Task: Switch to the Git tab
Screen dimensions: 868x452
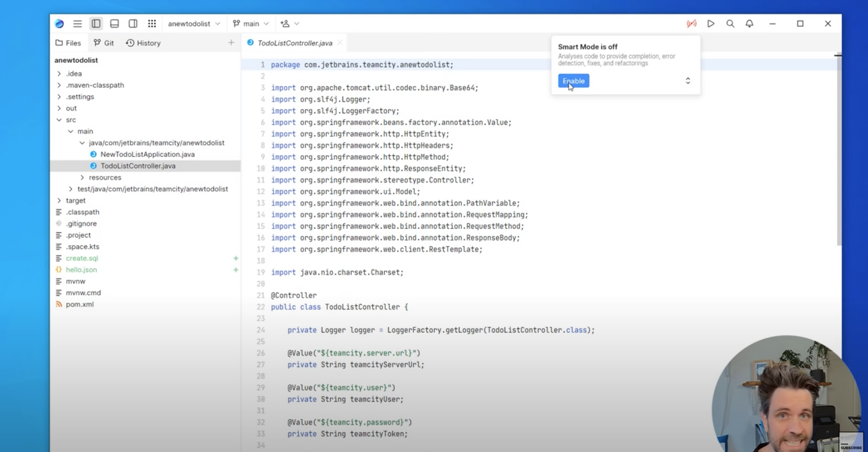Action: (104, 43)
